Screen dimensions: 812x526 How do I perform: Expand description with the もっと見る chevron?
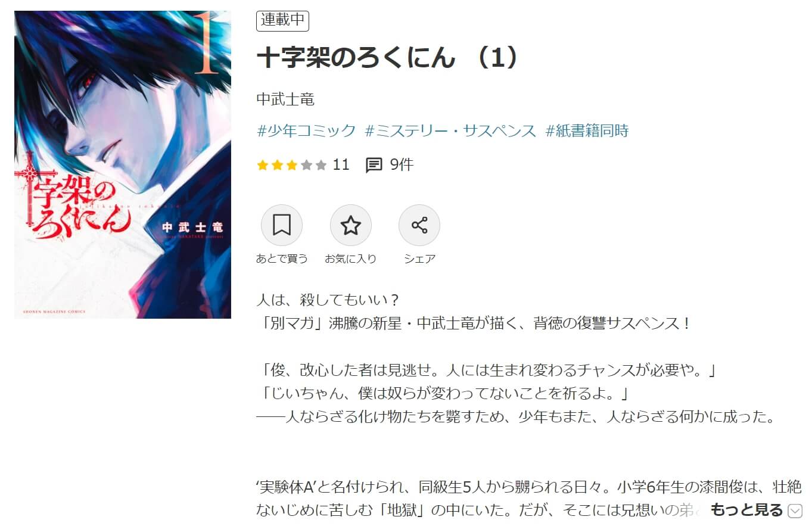795,511
